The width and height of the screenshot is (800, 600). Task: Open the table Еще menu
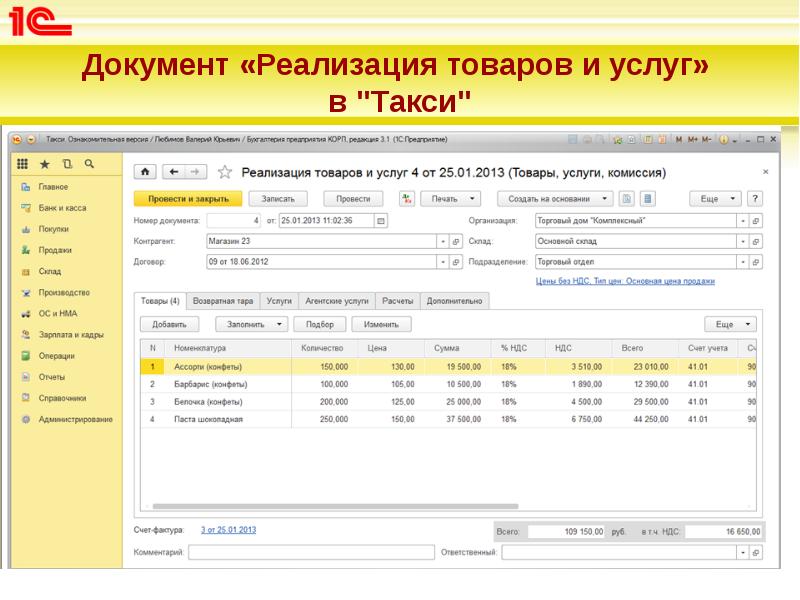click(730, 324)
